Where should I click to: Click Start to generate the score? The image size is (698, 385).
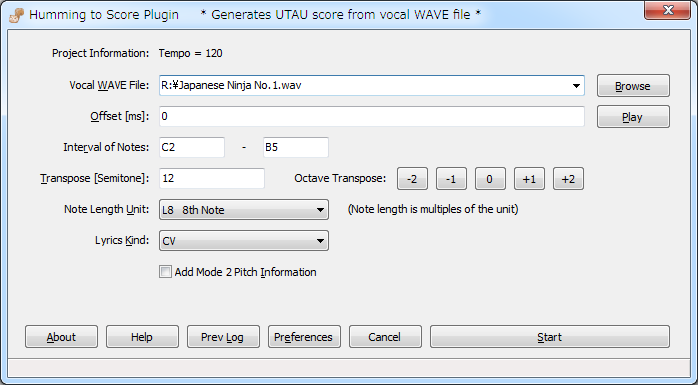[550, 337]
